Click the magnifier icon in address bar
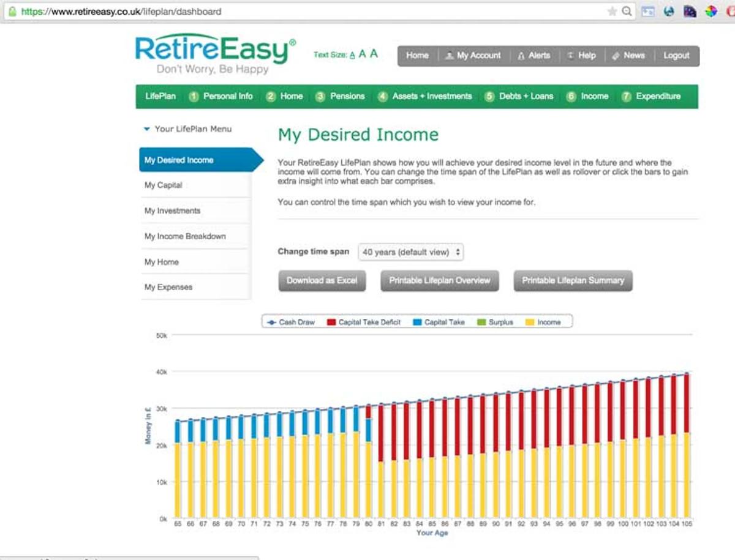 click(627, 11)
